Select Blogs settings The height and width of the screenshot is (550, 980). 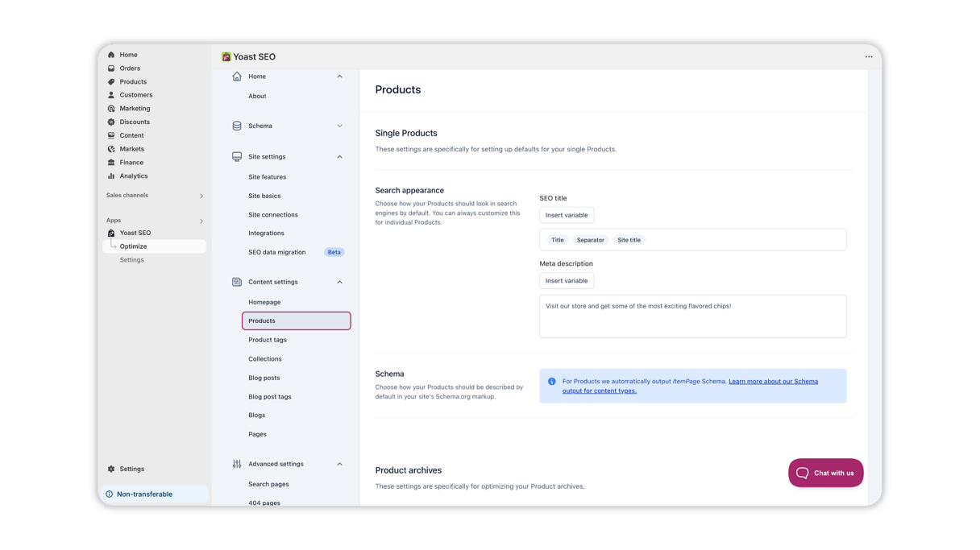[x=257, y=416]
